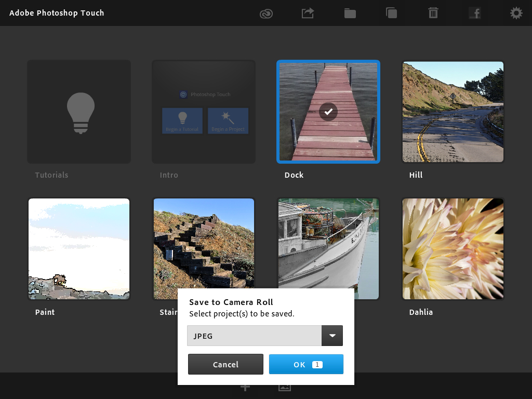Viewport: 532px width, 399px height.
Task: Click the duplicate project icon
Action: click(391, 13)
